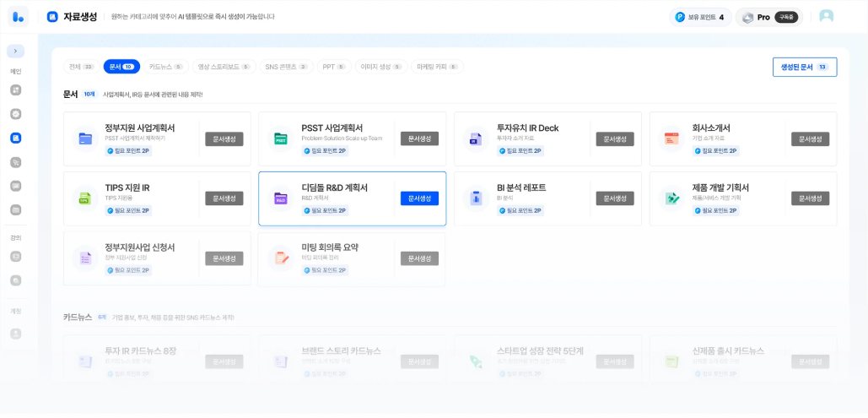Click the 회사소개서 title
Screen dimensions: 868x418
point(713,128)
